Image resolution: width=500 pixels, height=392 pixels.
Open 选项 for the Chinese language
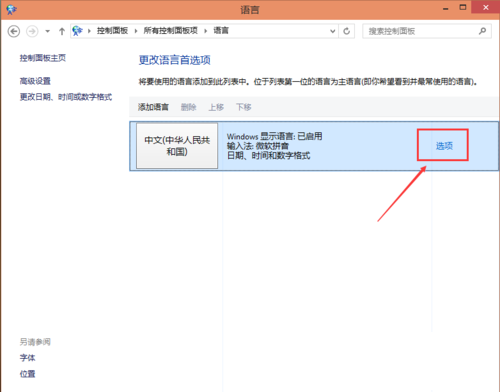click(444, 146)
